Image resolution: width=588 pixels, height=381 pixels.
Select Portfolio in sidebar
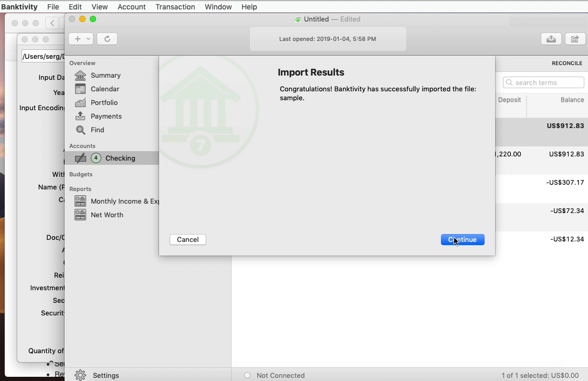(x=104, y=102)
